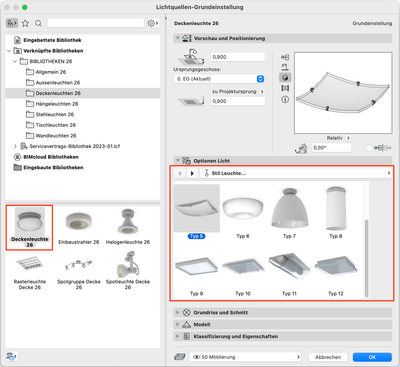Viewport: 400px width, 367px height.
Task: Open the Ursprungsgeschoss dropdown 0. EG (Aktuell)
Action: (219, 79)
